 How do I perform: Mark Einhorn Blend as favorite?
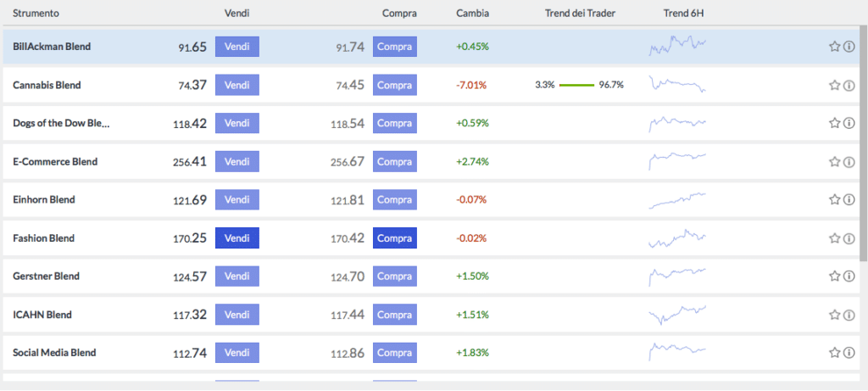pos(834,199)
